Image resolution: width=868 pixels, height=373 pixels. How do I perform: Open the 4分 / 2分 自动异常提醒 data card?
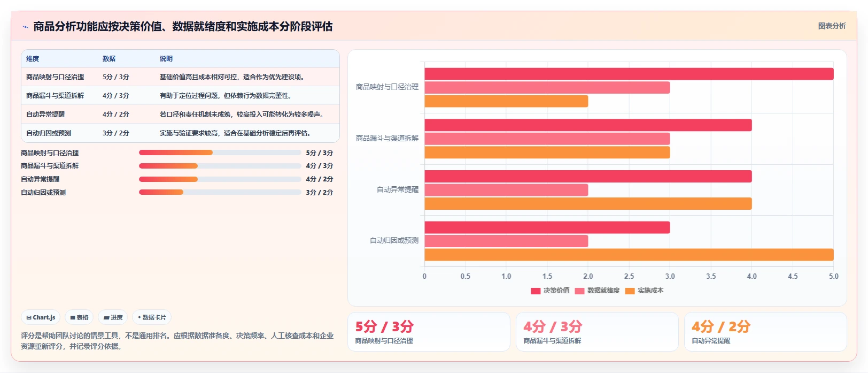(765, 332)
